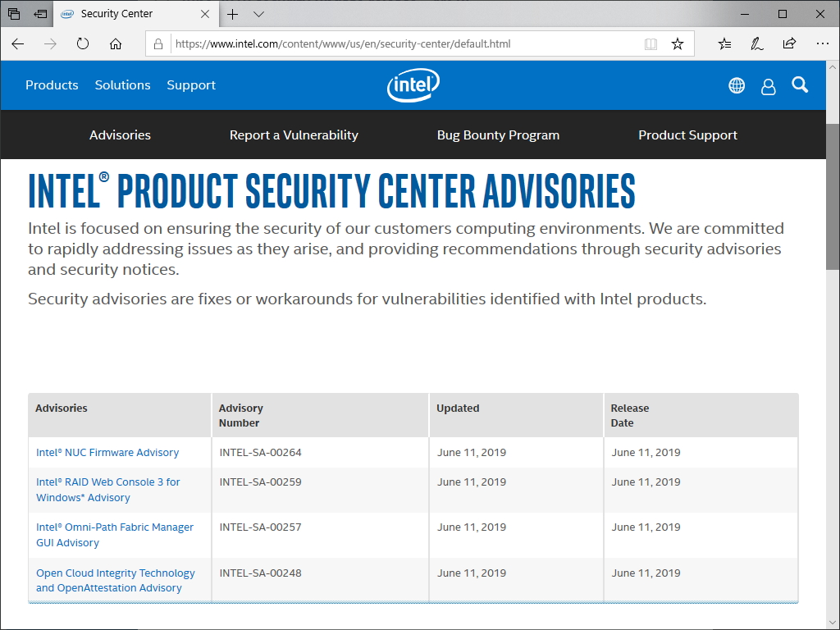Select the Add notes ink pen icon
The image size is (840, 630).
click(x=756, y=43)
